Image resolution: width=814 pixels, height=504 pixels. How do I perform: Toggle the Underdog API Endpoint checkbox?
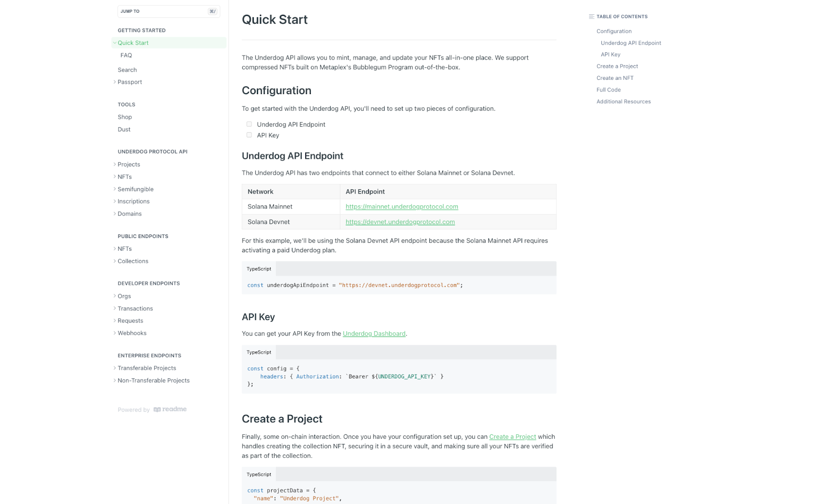(249, 124)
